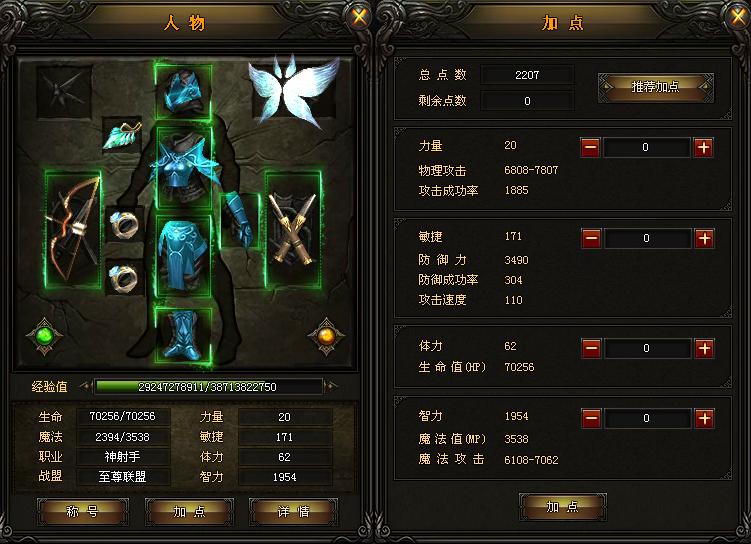Click the 体力 point allocation input field
Screen dimensions: 751x544
point(647,348)
